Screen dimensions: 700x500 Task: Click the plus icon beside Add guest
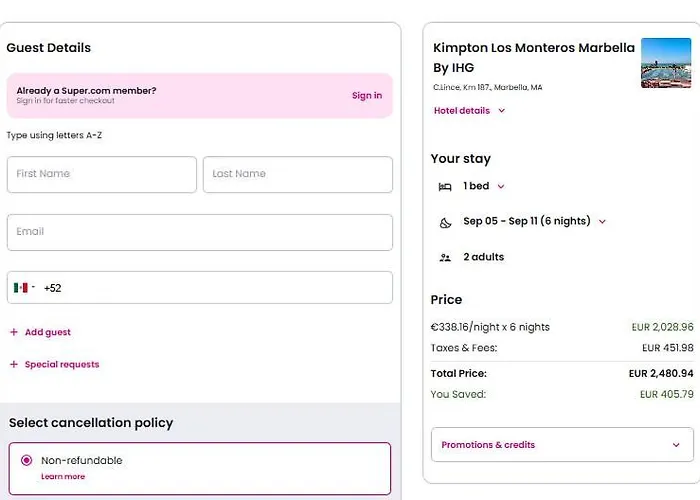click(14, 332)
